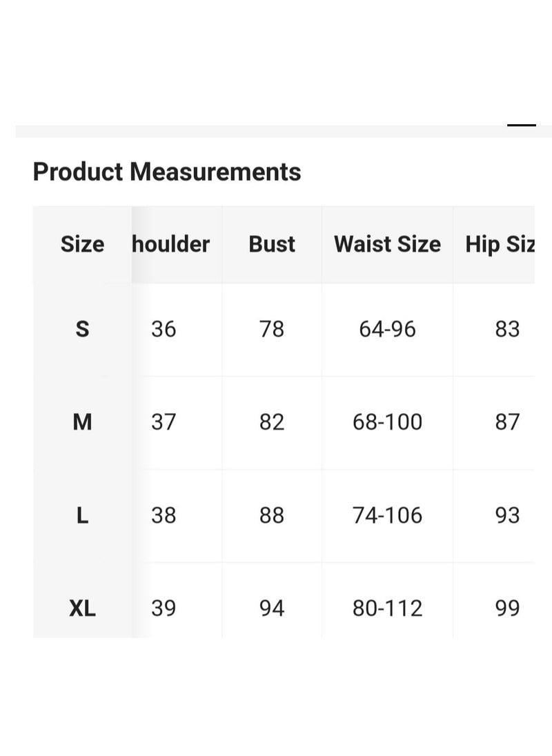Screen dimensions: 552x756
Task: Click the Bust column header
Action: [272, 244]
